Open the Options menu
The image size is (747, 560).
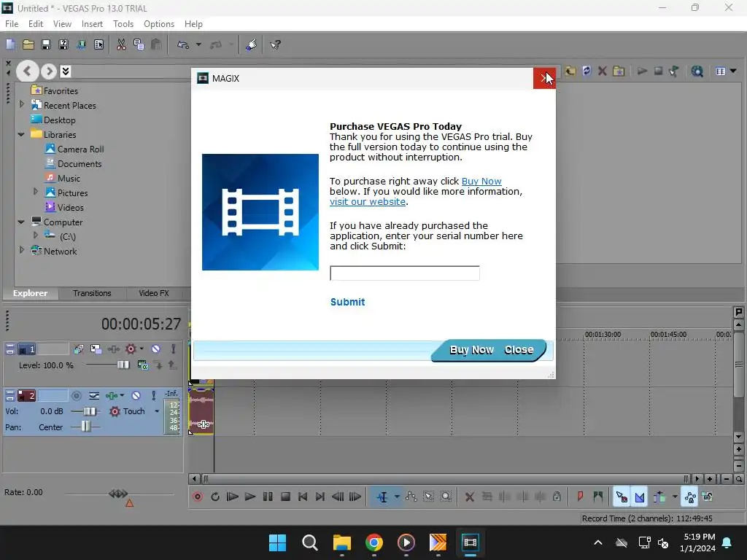coord(158,24)
